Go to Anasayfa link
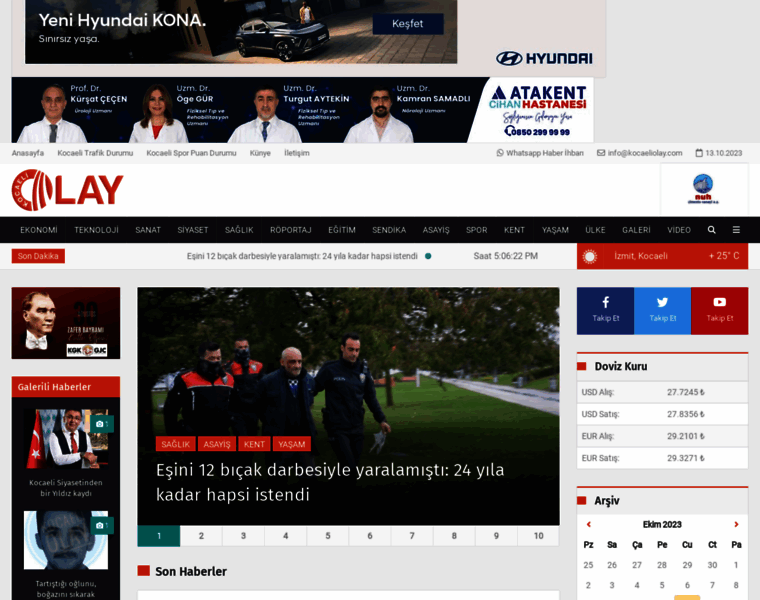 point(28,153)
